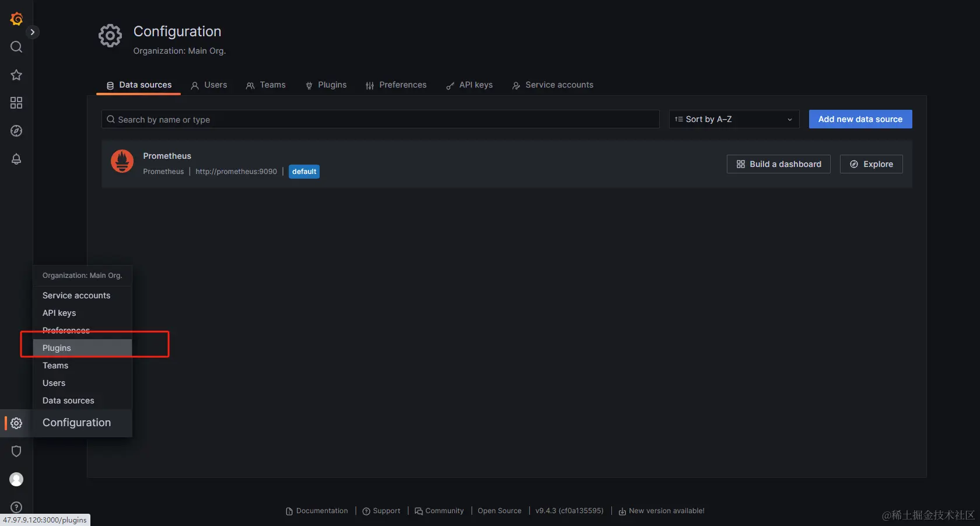The image size is (980, 526).
Task: Open the Prometheus data source name link
Action: pos(167,156)
